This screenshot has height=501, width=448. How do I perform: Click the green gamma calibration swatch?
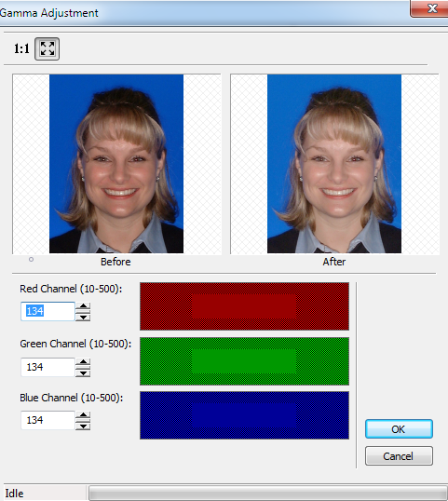pos(244,361)
